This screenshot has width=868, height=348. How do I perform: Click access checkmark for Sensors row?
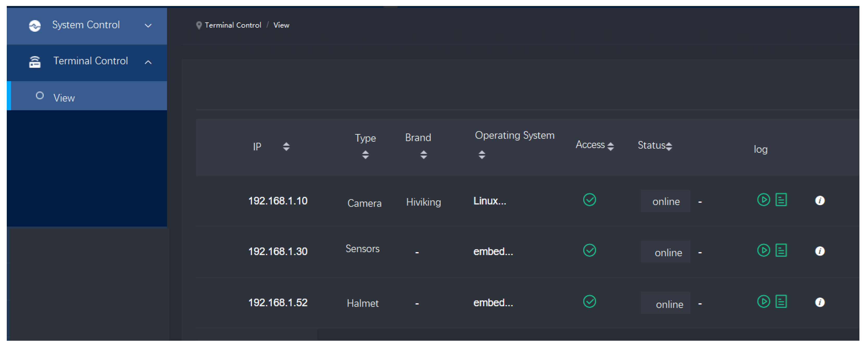[589, 250]
